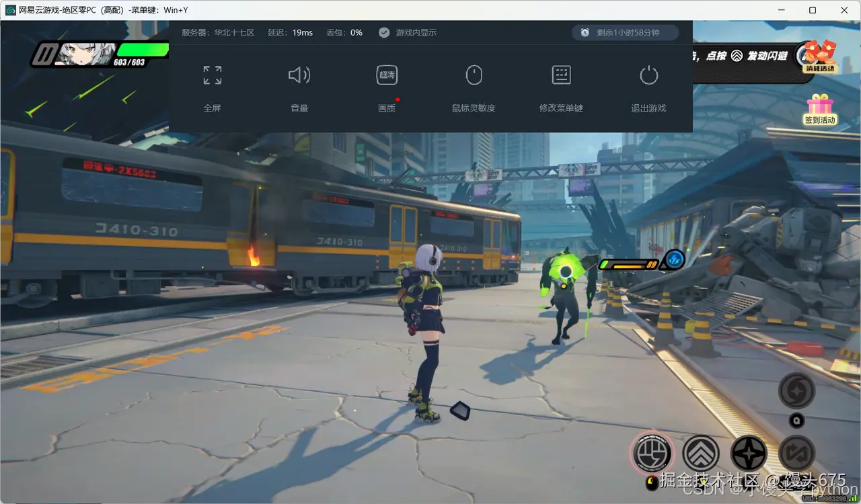The width and height of the screenshot is (861, 504).
Task: Open the 签到活动 gift box icon
Action: click(x=819, y=110)
